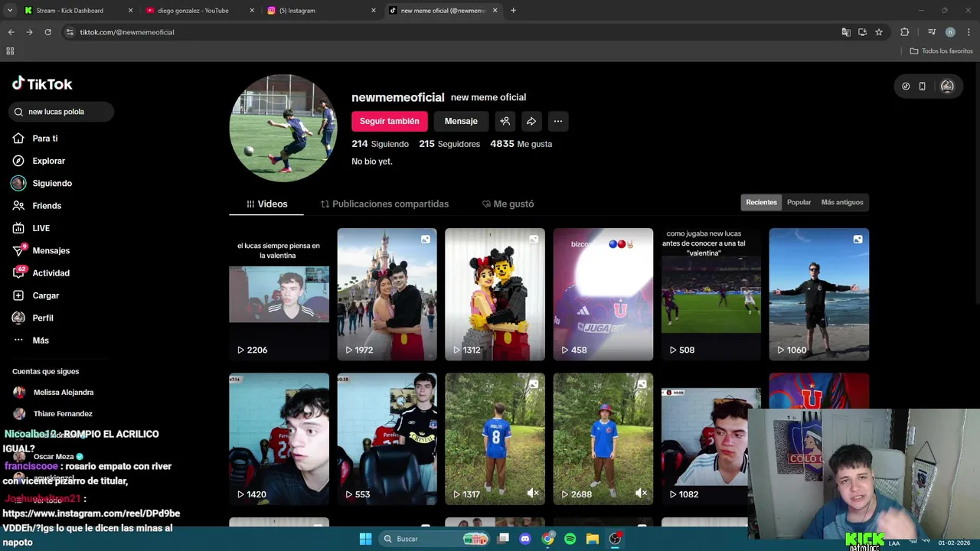The height and width of the screenshot is (551, 980).
Task: Click the share profile arrow icon
Action: tap(531, 121)
